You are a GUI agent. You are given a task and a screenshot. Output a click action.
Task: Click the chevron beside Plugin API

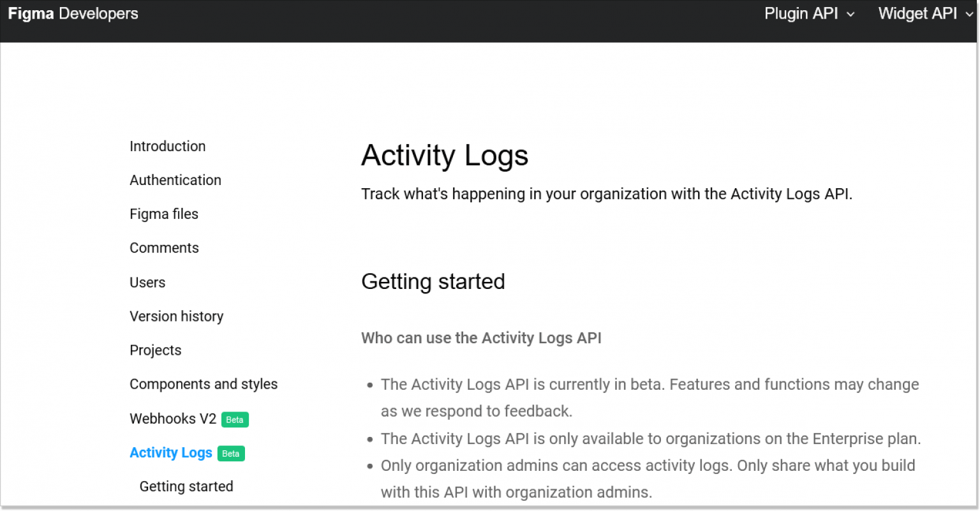[x=850, y=15]
